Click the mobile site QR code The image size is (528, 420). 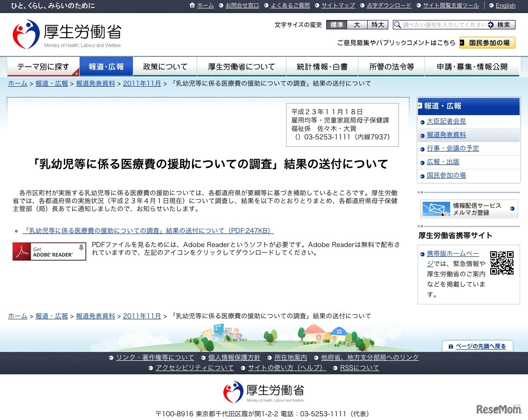(501, 263)
